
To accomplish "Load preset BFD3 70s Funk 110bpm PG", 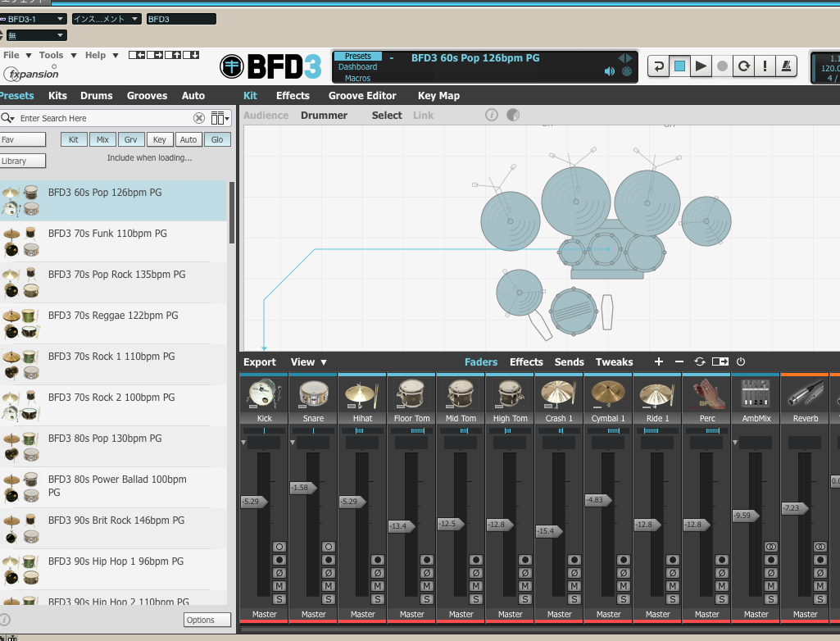I will [114, 241].
